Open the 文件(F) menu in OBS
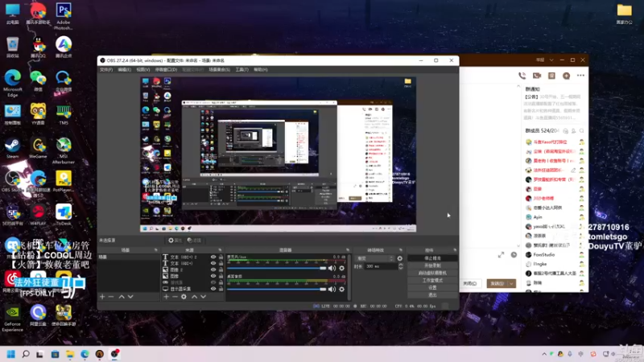Screen dimensions: 644x362 tap(106, 70)
